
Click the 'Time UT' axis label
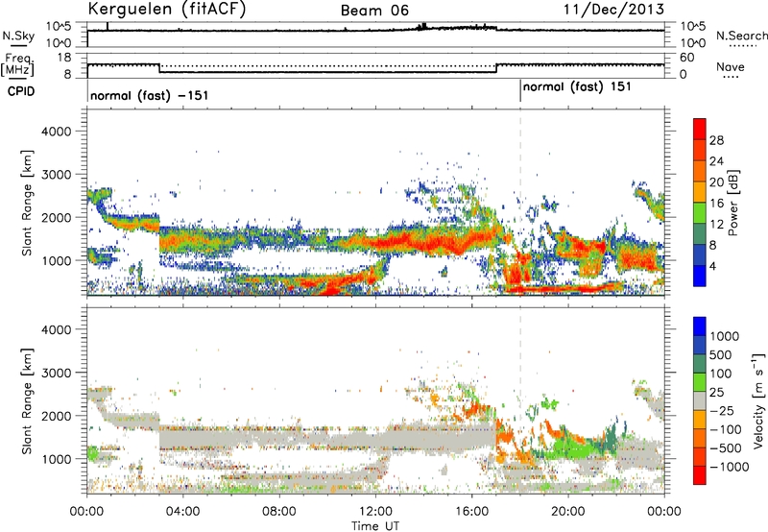click(x=375, y=525)
